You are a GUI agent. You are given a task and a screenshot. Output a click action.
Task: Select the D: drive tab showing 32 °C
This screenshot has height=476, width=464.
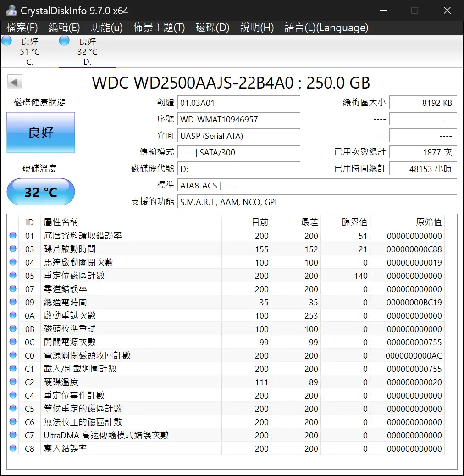pos(88,51)
